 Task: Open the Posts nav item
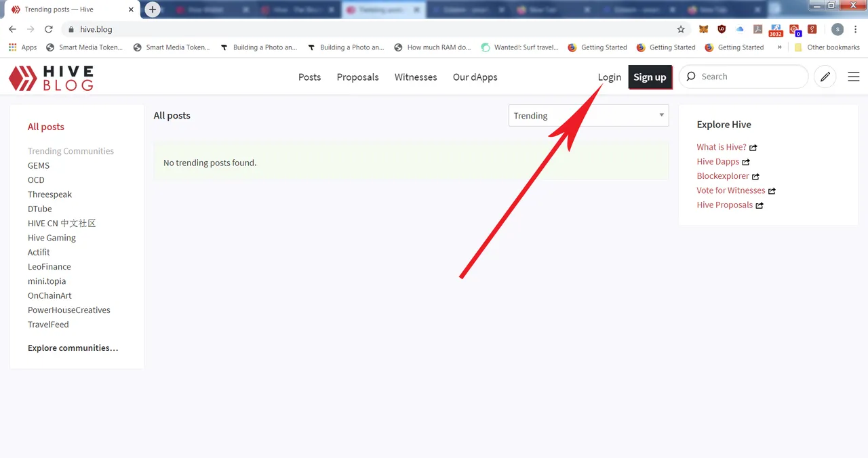309,77
